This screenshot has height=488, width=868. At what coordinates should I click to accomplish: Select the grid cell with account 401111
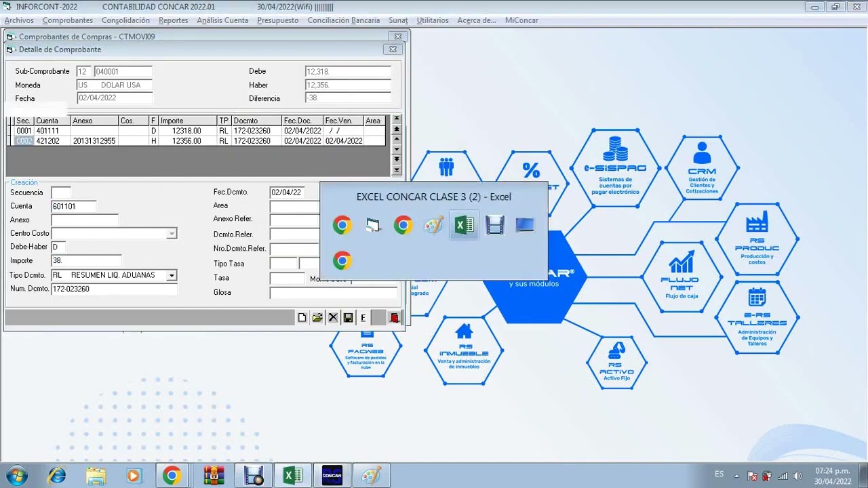pyautogui.click(x=52, y=131)
